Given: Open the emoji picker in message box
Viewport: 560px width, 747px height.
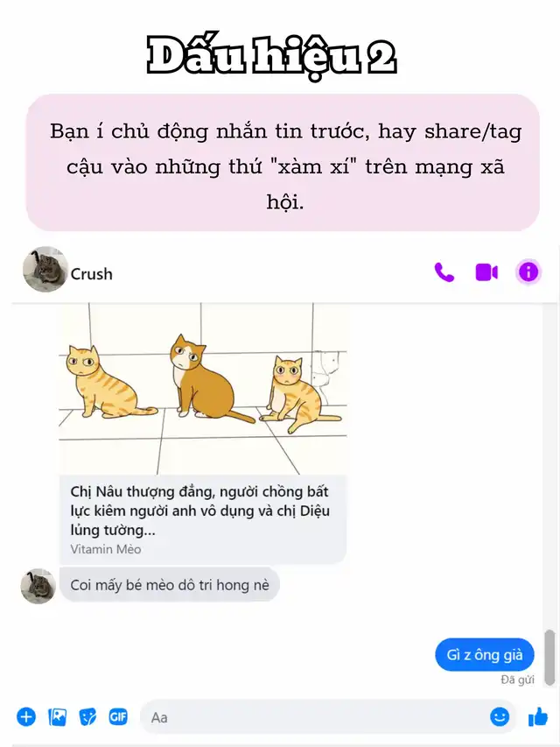Looking at the screenshot, I should 499,716.
